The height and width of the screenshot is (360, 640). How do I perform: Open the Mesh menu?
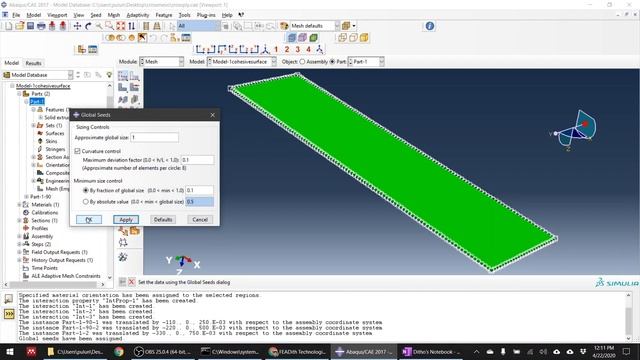[113, 15]
